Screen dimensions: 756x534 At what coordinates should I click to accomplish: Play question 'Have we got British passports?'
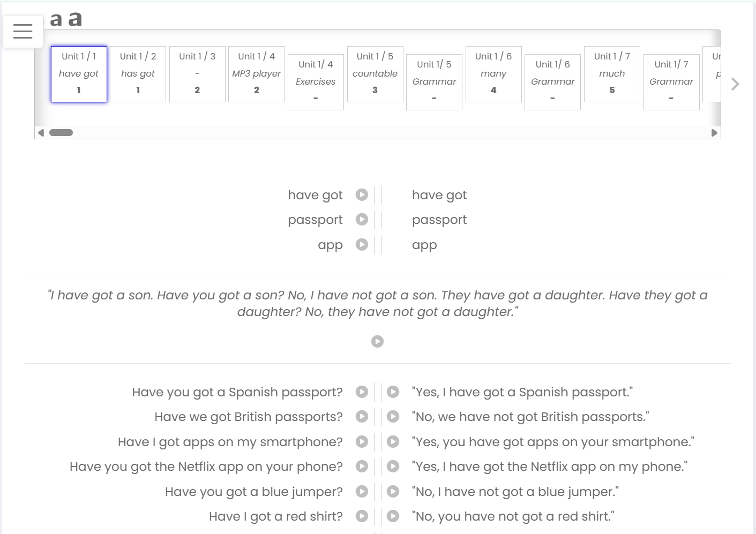point(362,417)
